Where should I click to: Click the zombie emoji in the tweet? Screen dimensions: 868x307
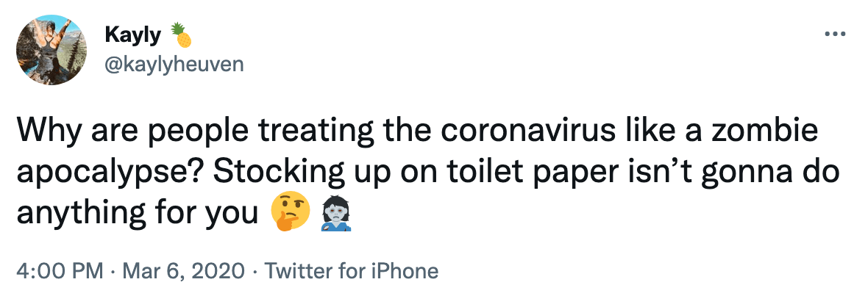336,214
